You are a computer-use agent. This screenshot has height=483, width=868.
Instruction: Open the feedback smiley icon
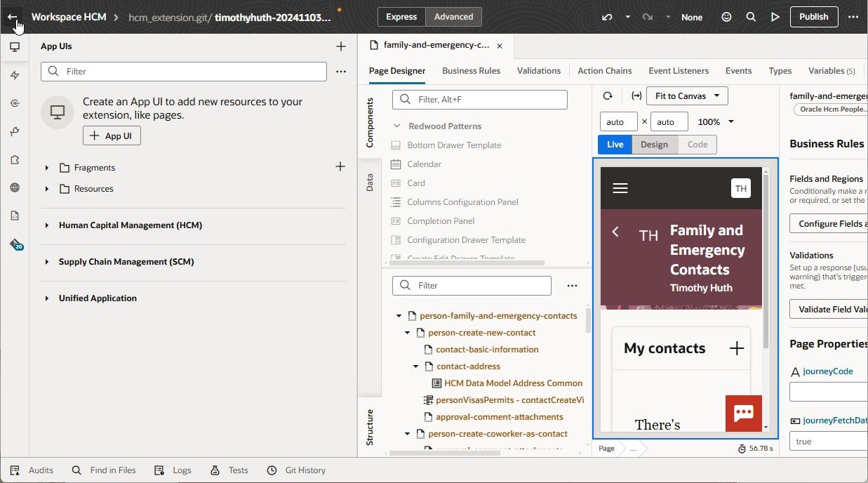click(x=727, y=17)
